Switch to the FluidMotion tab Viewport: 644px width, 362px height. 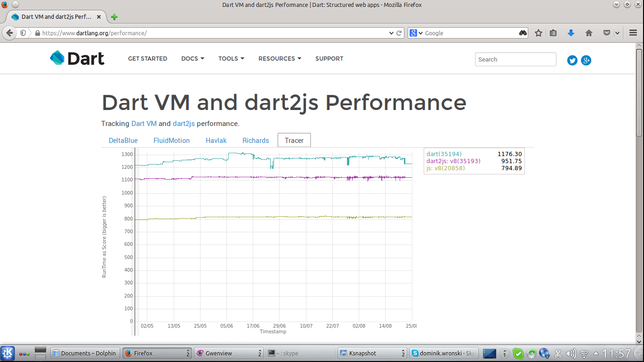171,141
